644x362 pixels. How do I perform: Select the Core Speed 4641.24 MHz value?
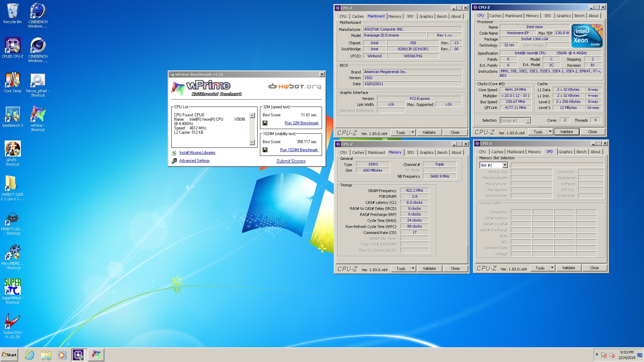[x=516, y=89]
